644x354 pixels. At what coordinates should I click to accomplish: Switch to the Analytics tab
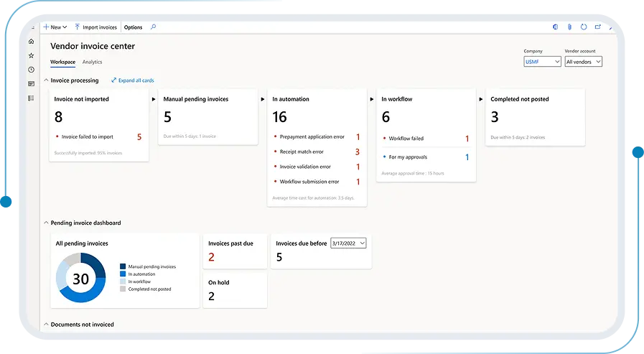92,62
